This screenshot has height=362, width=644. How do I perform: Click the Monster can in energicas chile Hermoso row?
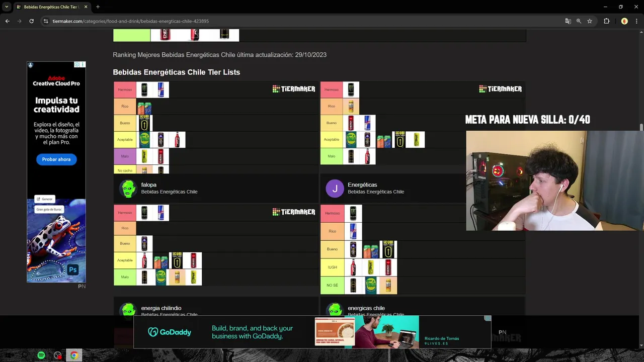click(x=353, y=213)
